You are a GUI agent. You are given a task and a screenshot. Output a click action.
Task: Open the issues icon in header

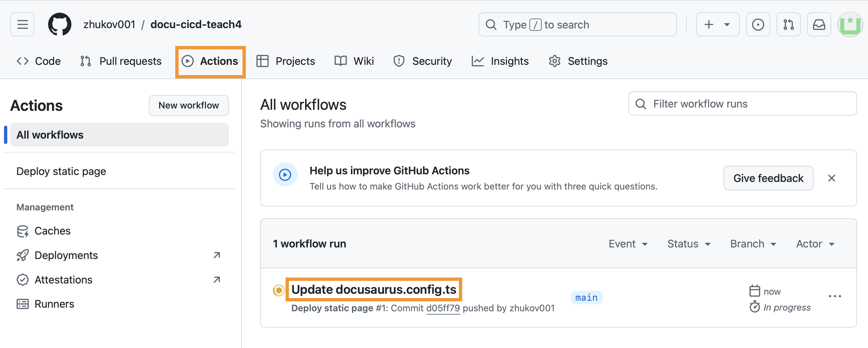click(758, 24)
